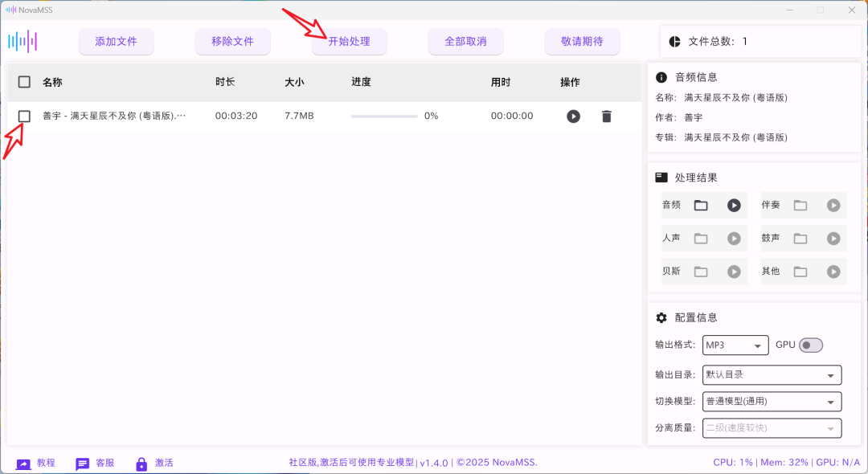Open the 切换模型 dropdown
This screenshot has width=868, height=474.
pyautogui.click(x=772, y=402)
